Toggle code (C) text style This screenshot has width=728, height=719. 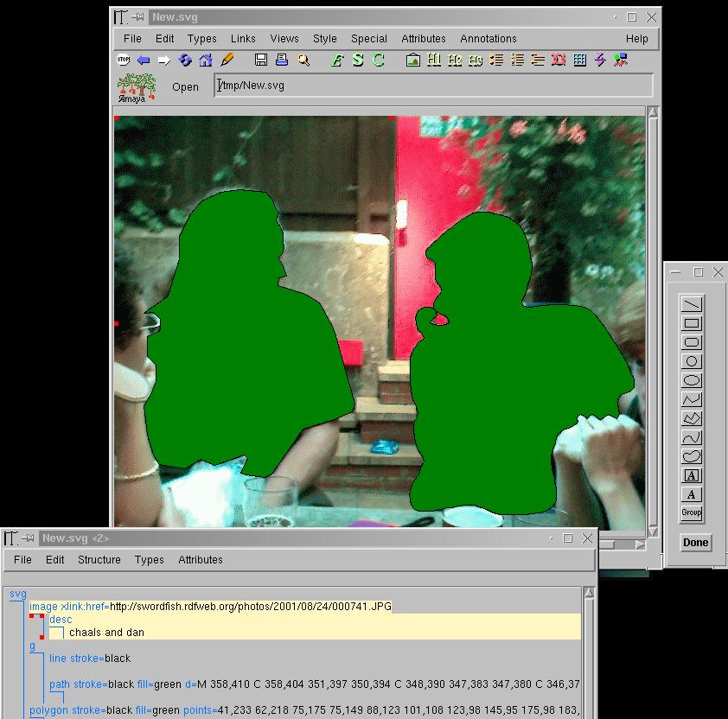(379, 60)
